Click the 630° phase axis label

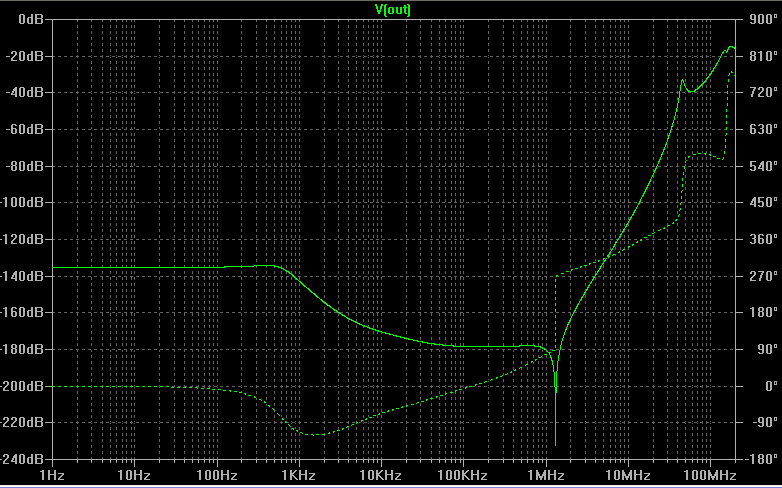(x=763, y=129)
